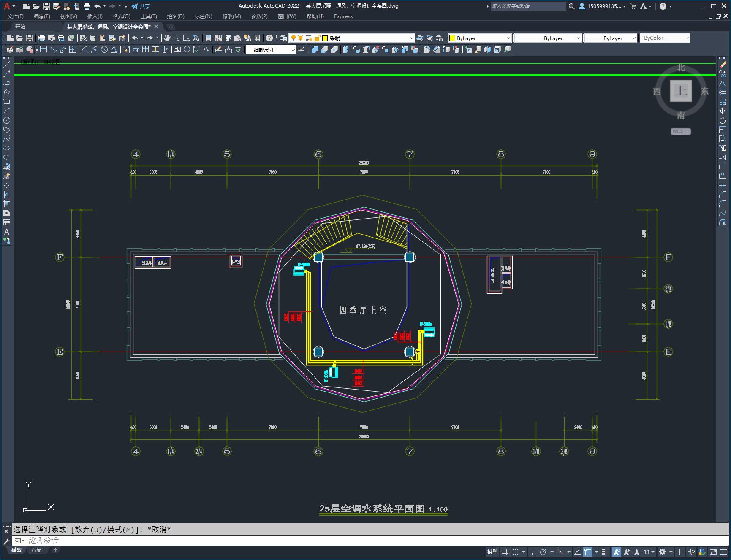
Task: Click the keyword search box in title bar
Action: pyautogui.click(x=528, y=6)
